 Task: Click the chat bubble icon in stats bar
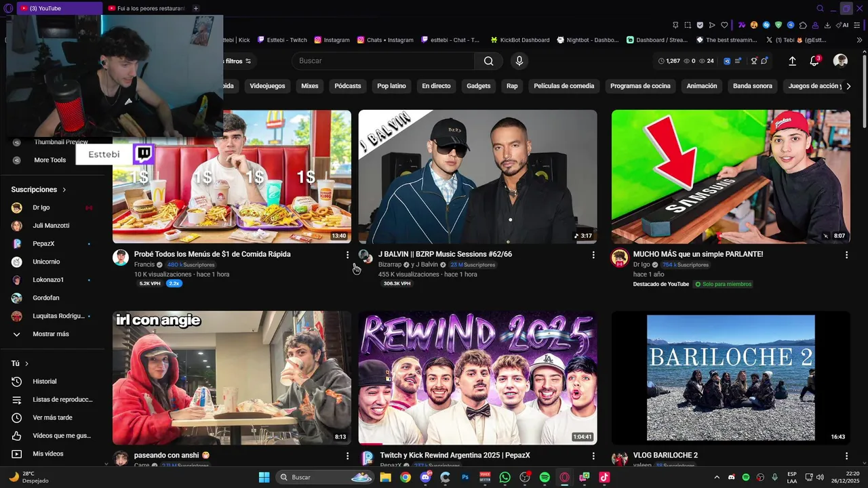tap(764, 61)
